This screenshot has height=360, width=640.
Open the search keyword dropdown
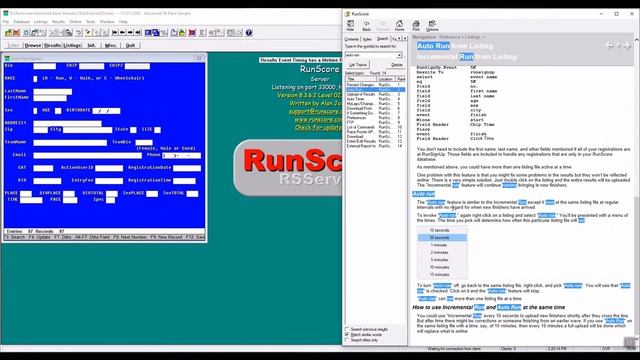[x=399, y=55]
